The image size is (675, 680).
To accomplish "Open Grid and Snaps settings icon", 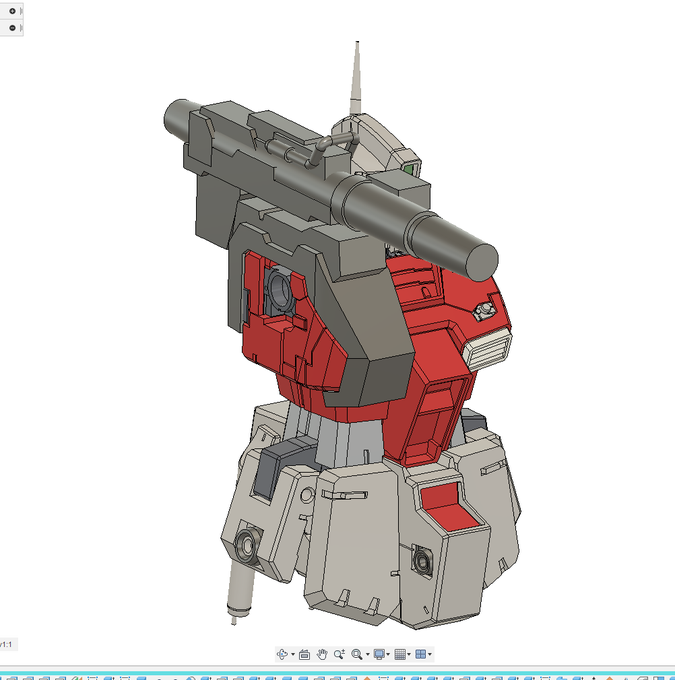I will [x=400, y=654].
